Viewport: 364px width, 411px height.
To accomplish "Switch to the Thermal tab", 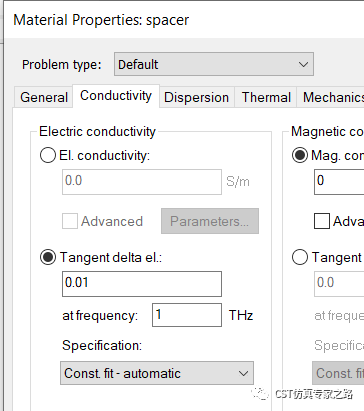I will [266, 97].
